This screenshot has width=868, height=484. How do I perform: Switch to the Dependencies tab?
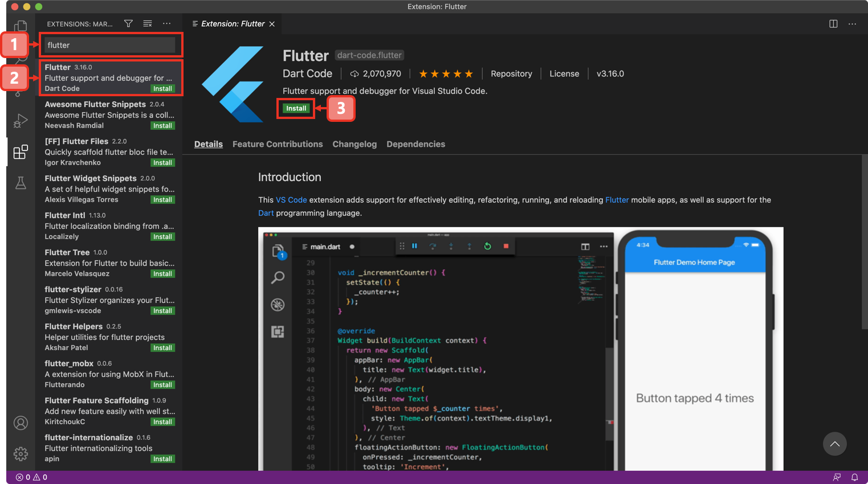[x=416, y=144]
